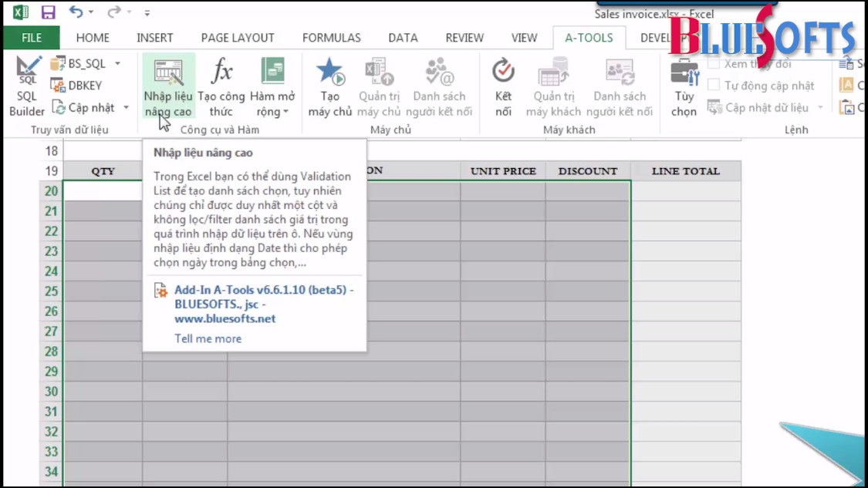This screenshot has height=488, width=868.
Task: Expand the Cập nhật dropdown arrow
Action: point(127,107)
